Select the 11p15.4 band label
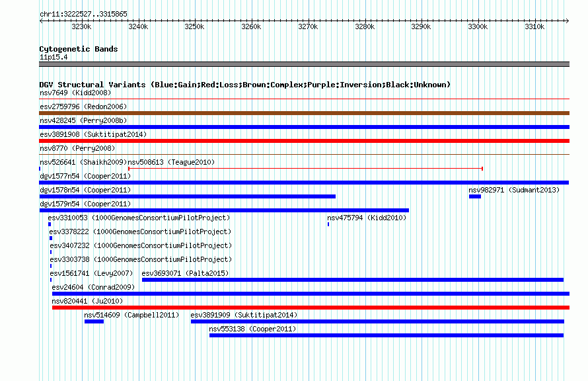This screenshot has width=588, height=381. click(x=54, y=57)
